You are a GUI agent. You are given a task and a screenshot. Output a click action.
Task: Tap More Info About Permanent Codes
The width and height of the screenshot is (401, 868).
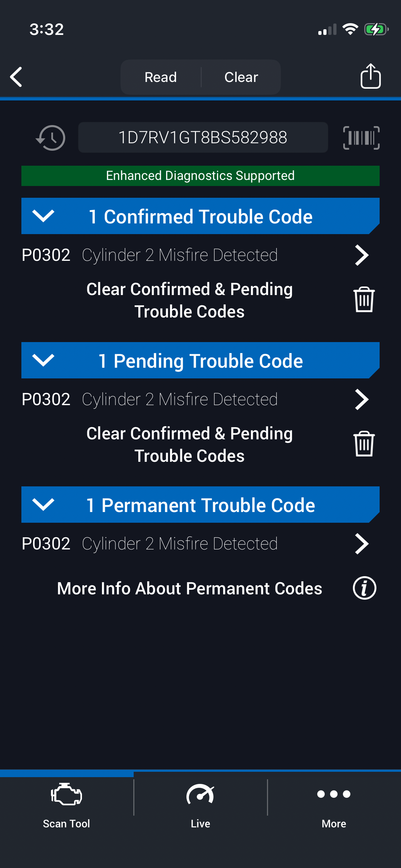[190, 588]
